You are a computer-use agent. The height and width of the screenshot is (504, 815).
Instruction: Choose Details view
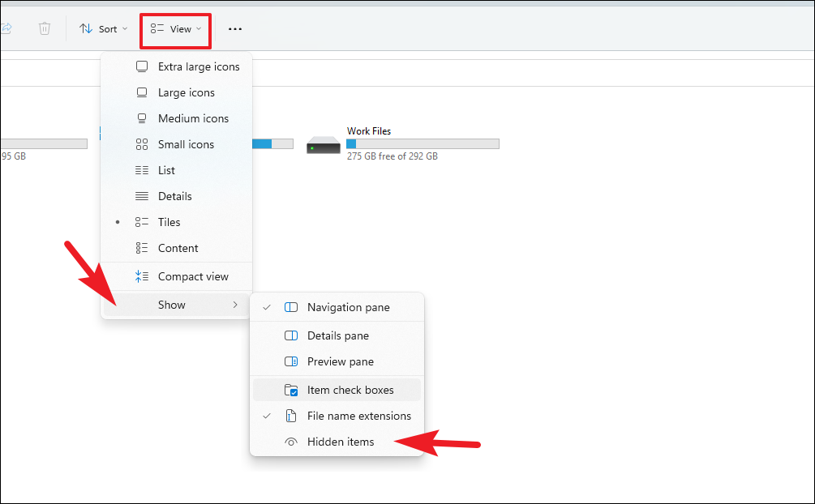(175, 196)
